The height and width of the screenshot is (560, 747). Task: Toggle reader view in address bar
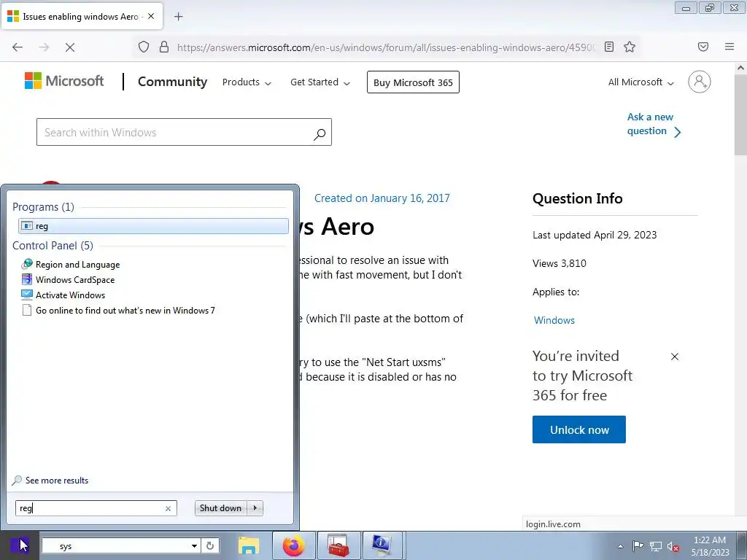tap(609, 47)
